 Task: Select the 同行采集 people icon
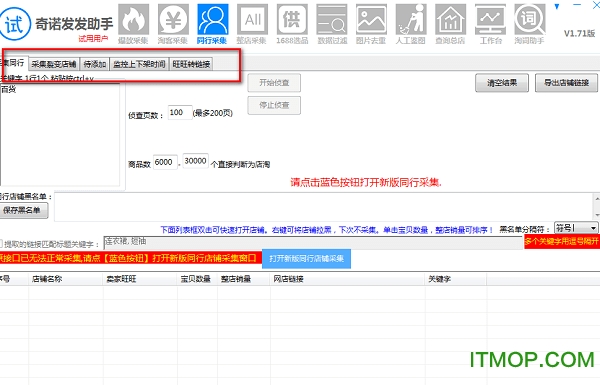click(212, 24)
